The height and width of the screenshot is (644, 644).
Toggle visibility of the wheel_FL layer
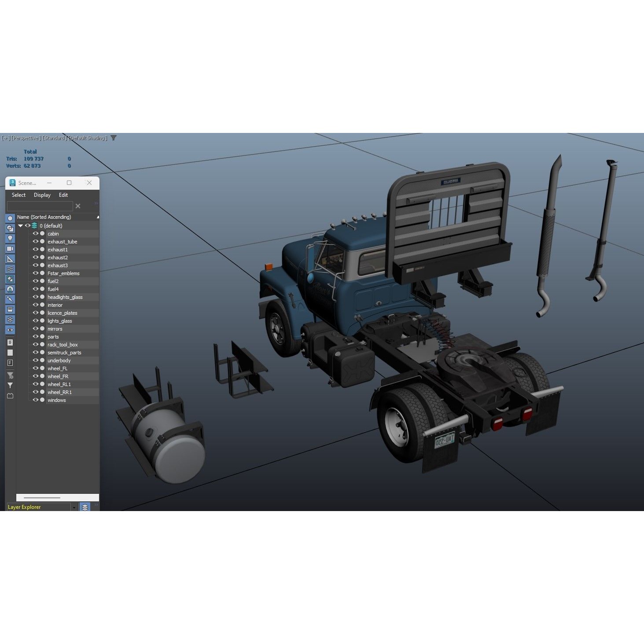pyautogui.click(x=36, y=368)
